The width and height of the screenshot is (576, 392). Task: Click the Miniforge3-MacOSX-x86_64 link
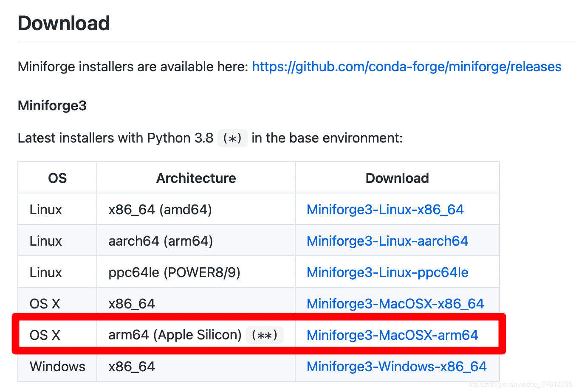(395, 304)
